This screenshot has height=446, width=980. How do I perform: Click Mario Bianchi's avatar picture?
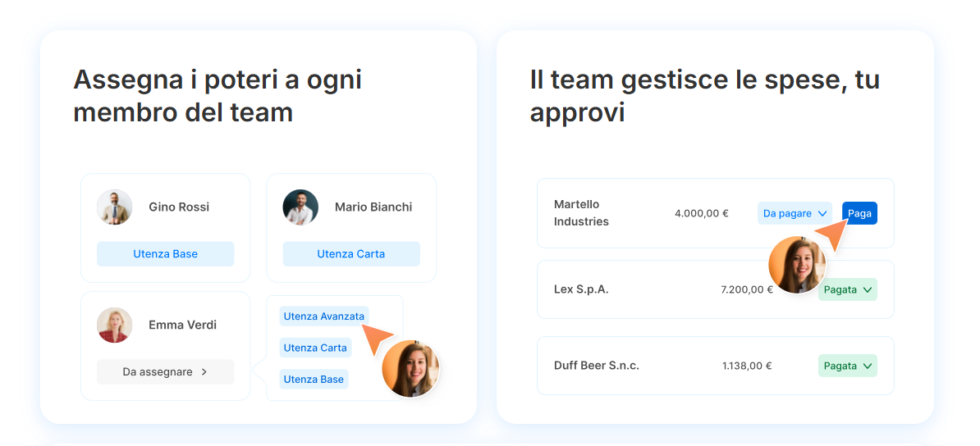[300, 207]
